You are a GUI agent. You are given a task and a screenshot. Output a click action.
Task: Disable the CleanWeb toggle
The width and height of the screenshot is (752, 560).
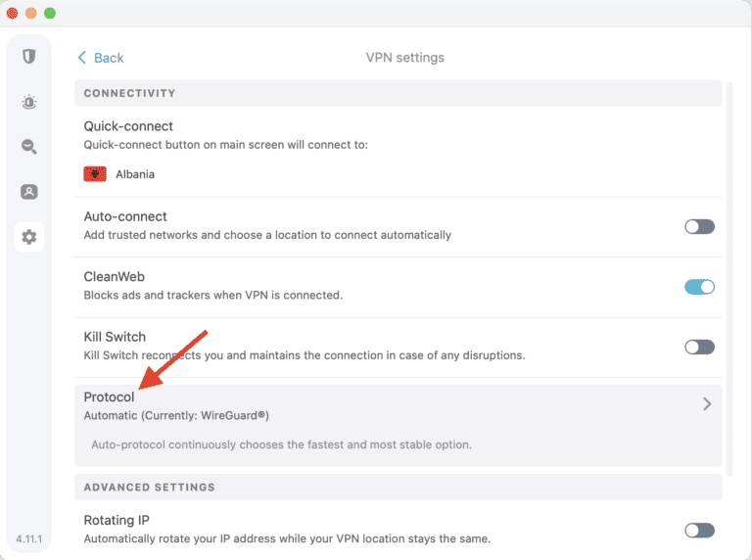(699, 287)
